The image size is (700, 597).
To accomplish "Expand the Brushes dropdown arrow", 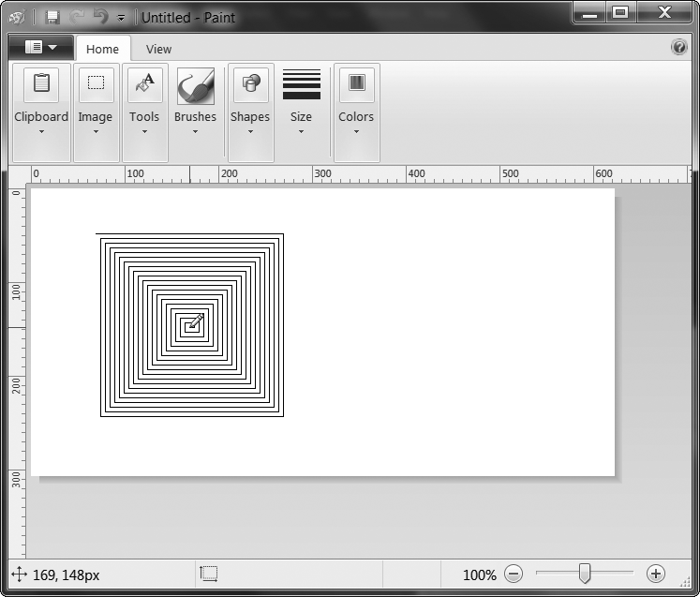I will [x=195, y=132].
